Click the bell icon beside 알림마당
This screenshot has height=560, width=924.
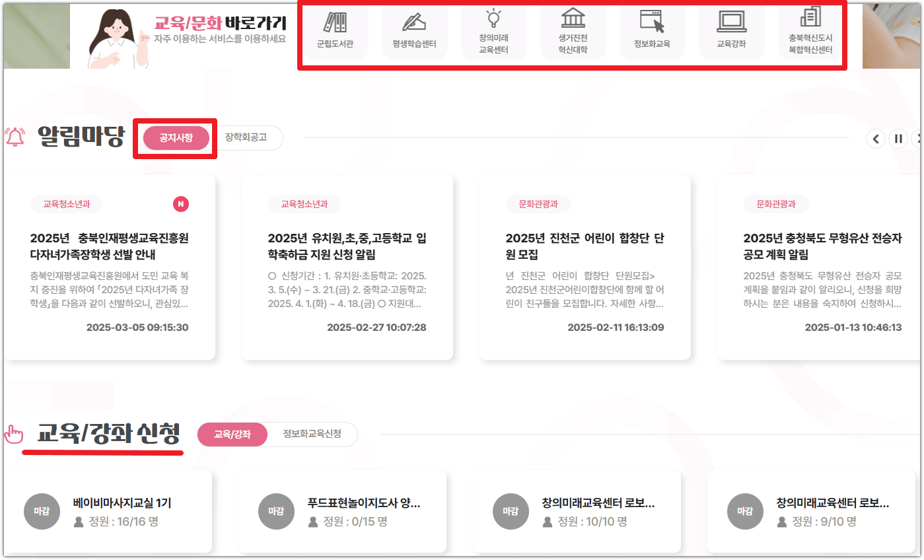14,133
